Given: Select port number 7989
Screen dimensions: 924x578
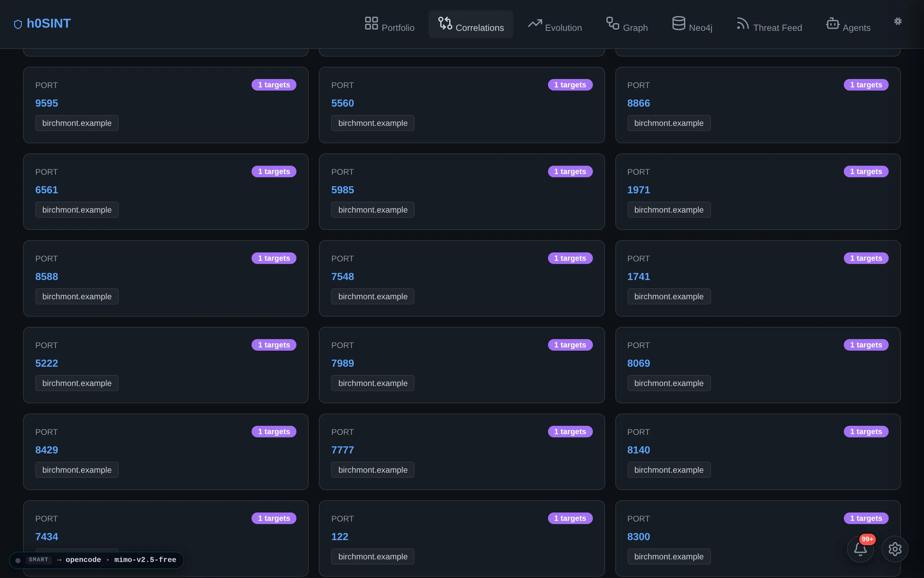Looking at the screenshot, I should tap(343, 363).
